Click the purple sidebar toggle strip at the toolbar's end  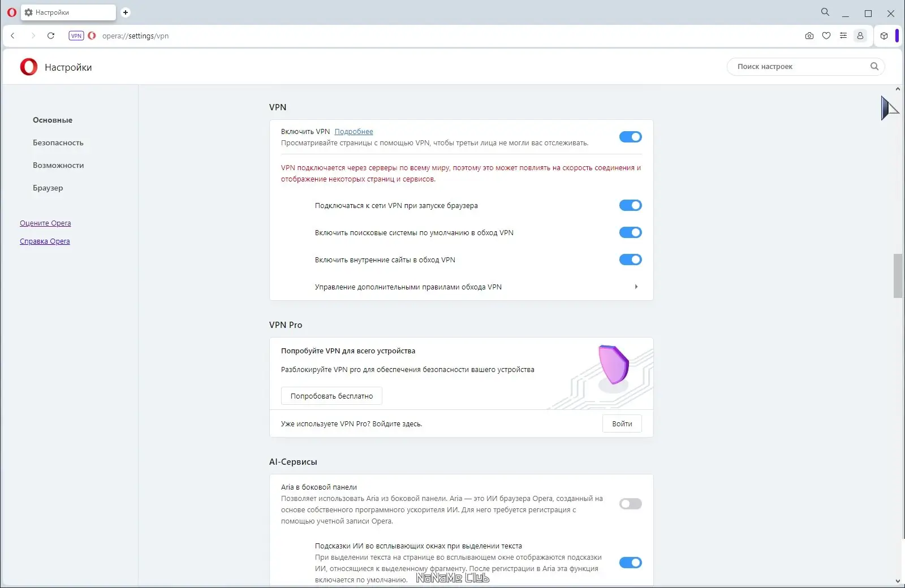click(x=897, y=36)
